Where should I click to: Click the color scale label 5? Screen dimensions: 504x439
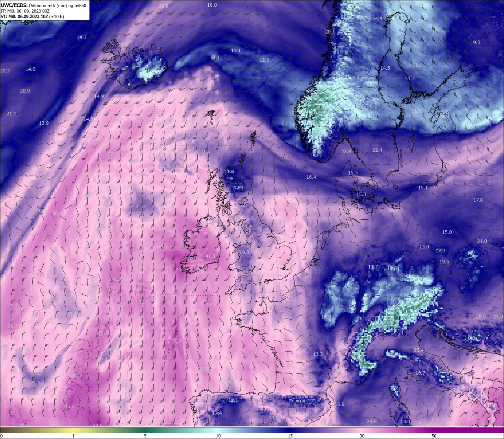click(145, 436)
